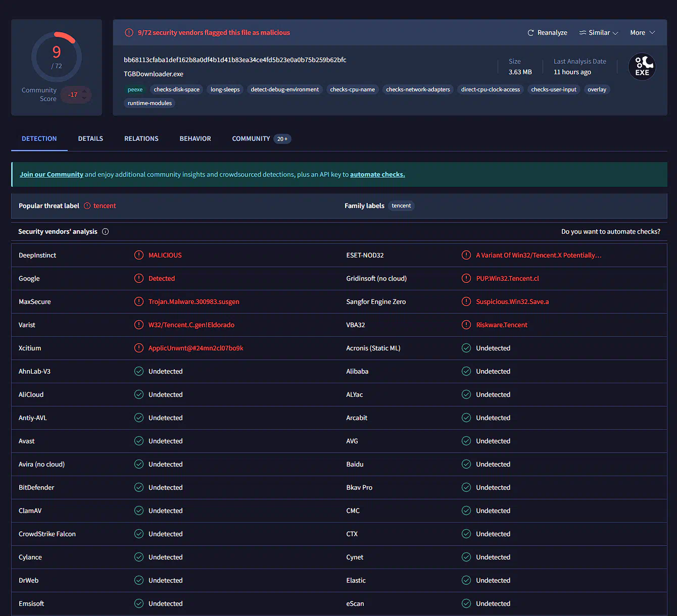This screenshot has width=677, height=616.
Task: Click Google detected alert icon
Action: point(139,279)
